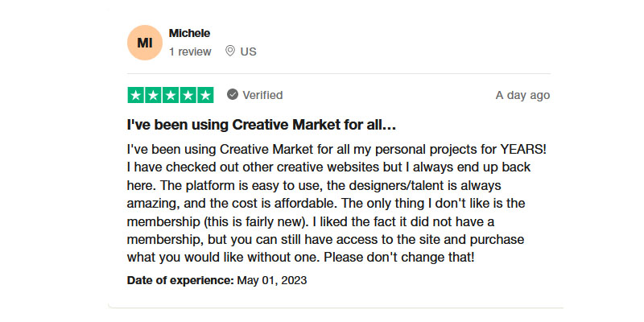Click the divider line under reviewer info
Screen dimensions: 644x322
(338, 74)
